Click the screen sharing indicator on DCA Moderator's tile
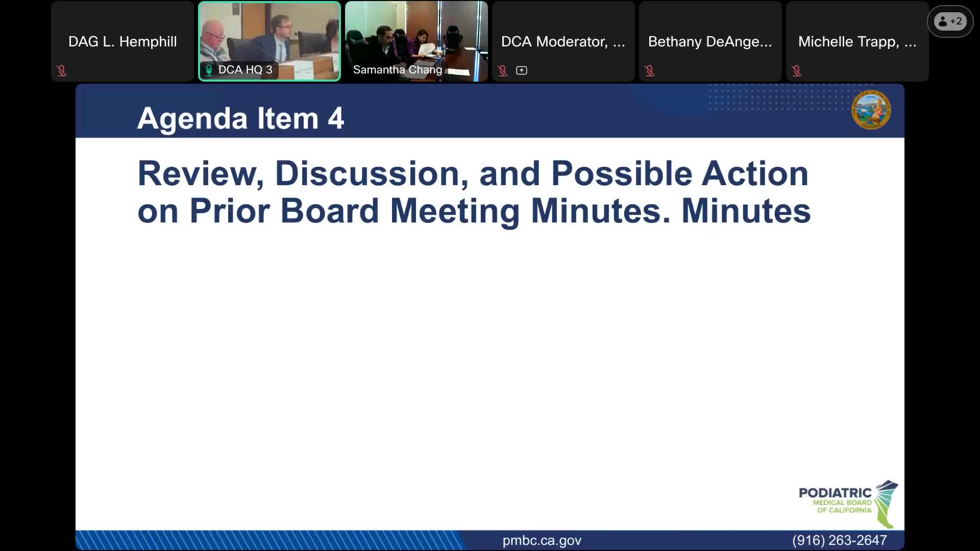 pos(522,71)
